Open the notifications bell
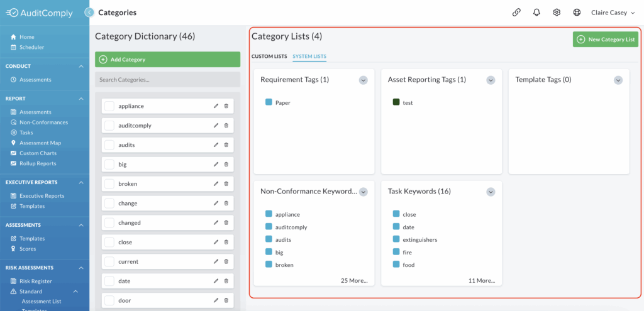Screen dimensions: 644x311 click(x=536, y=13)
